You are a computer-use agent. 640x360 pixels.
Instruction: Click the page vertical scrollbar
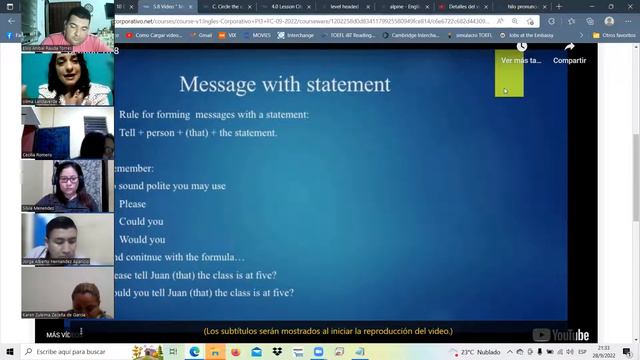tap(636, 178)
